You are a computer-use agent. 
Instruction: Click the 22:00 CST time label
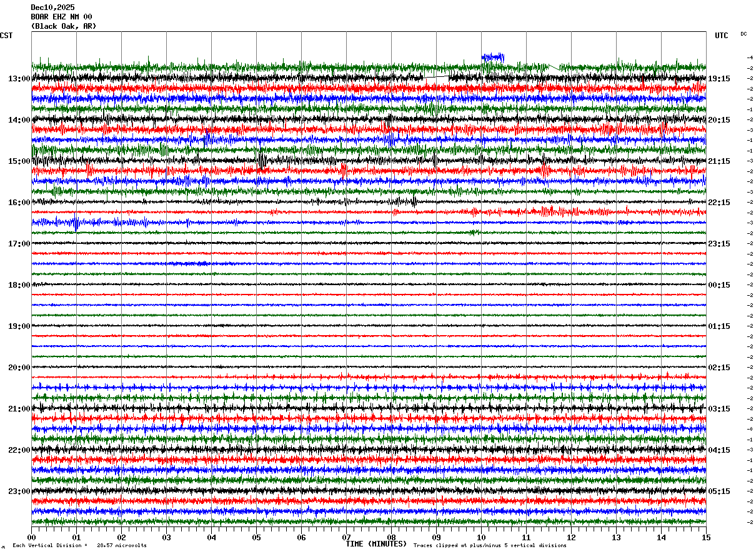[19, 450]
